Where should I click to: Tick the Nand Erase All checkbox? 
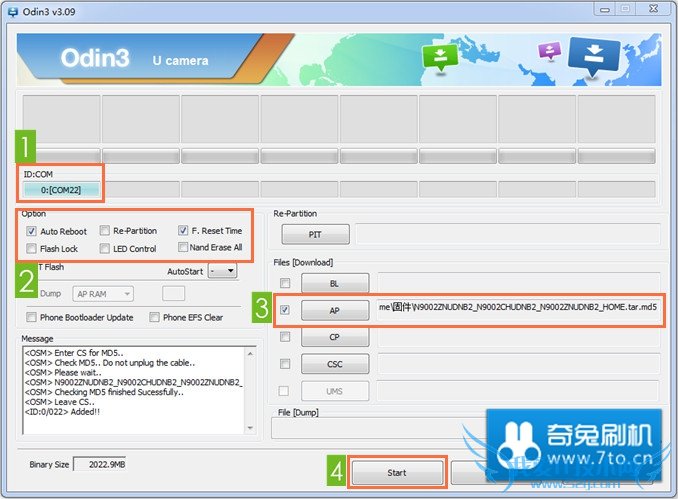pyautogui.click(x=183, y=247)
